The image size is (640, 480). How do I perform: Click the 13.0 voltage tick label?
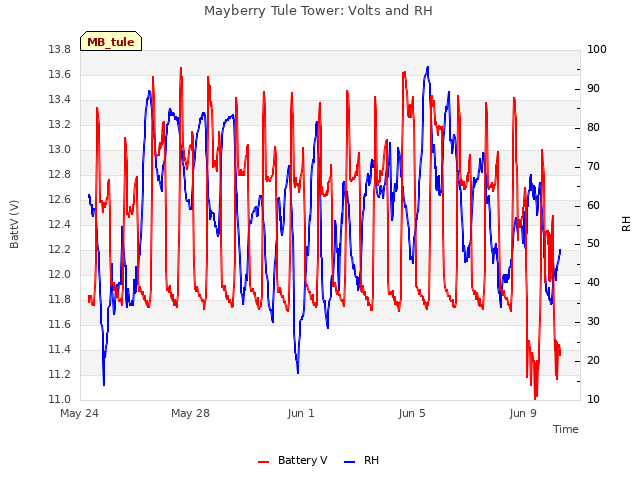(x=60, y=150)
